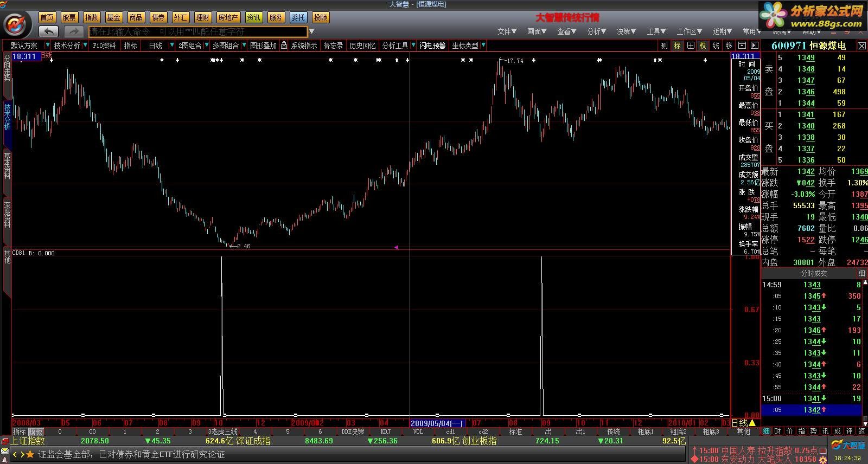Viewport: 868px width, 464px height.
Task: Open the 工具 menu
Action: coord(656,31)
